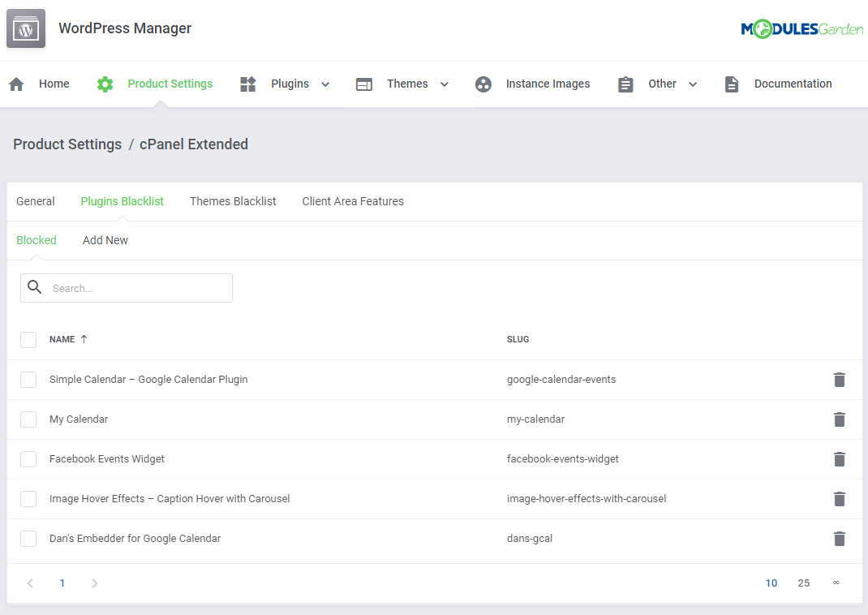Open Instance Images menu item

coord(548,84)
